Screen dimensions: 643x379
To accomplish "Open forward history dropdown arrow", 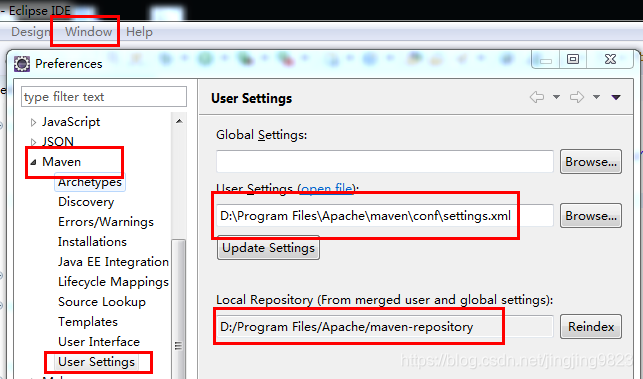I will [596, 97].
